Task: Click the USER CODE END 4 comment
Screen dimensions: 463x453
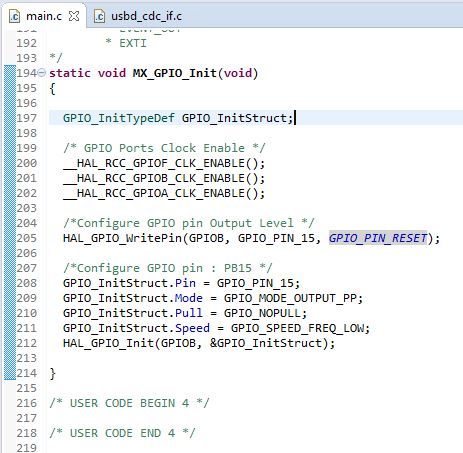Action: click(122, 433)
